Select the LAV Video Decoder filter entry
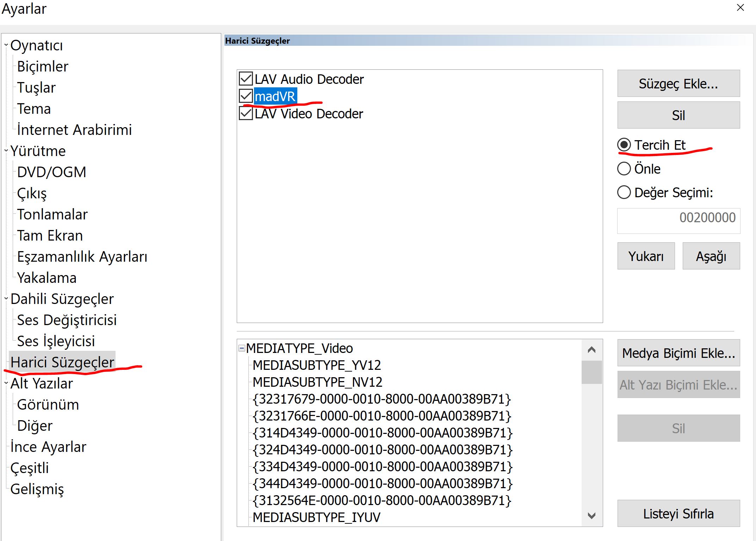 click(x=309, y=113)
